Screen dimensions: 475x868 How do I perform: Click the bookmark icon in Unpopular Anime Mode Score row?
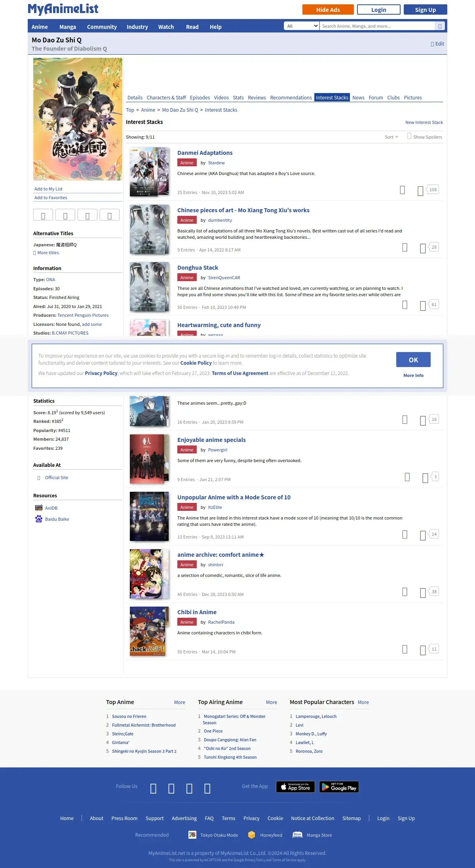(405, 535)
